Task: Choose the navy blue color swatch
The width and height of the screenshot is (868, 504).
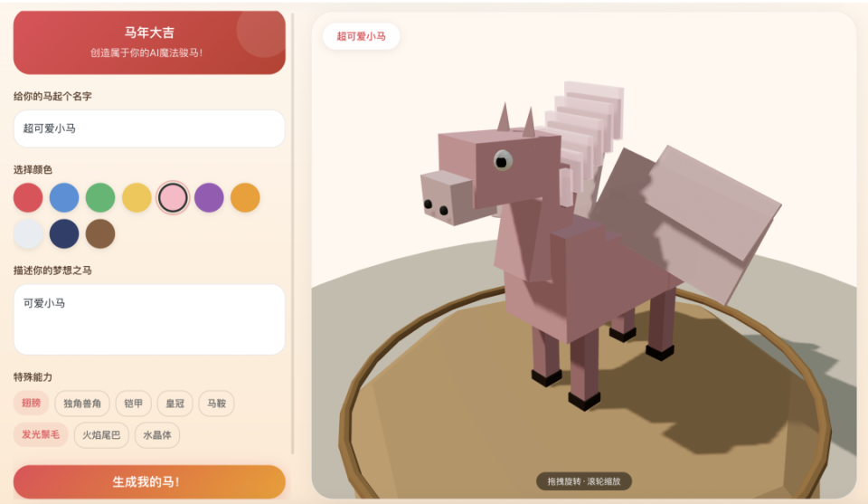Action: pyautogui.click(x=64, y=233)
